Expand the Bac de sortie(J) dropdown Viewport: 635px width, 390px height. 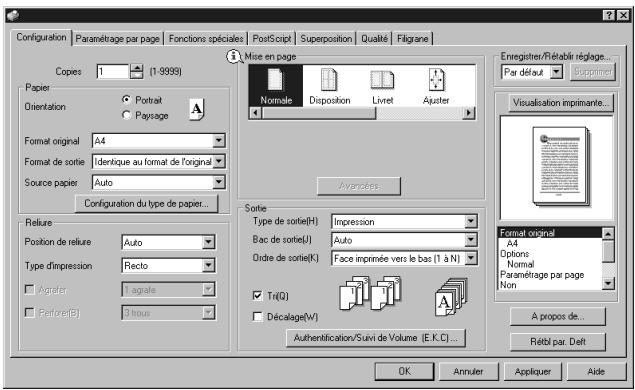[471, 240]
